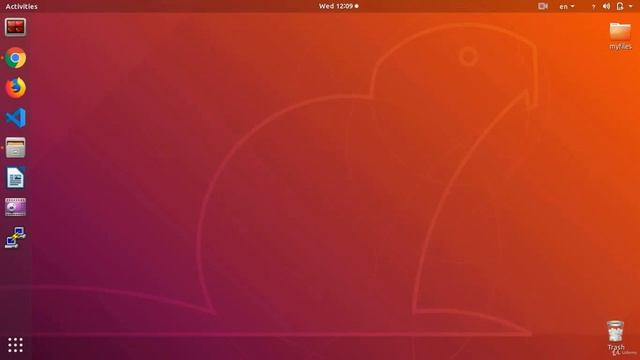Expand the system menu arrow at top right
Image resolution: width=640 pixels, height=360 pixels.
[631, 6]
